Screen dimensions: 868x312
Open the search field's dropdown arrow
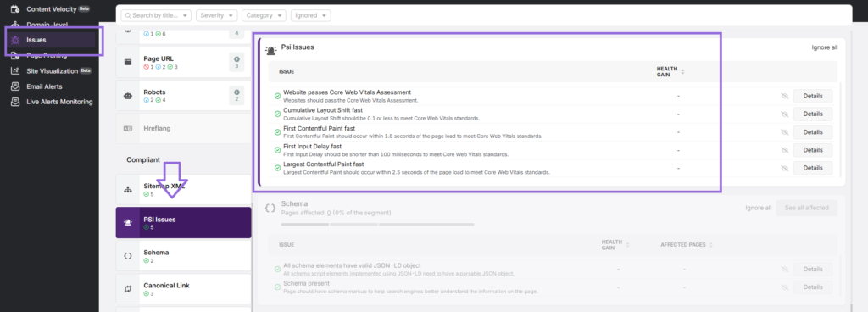point(186,15)
